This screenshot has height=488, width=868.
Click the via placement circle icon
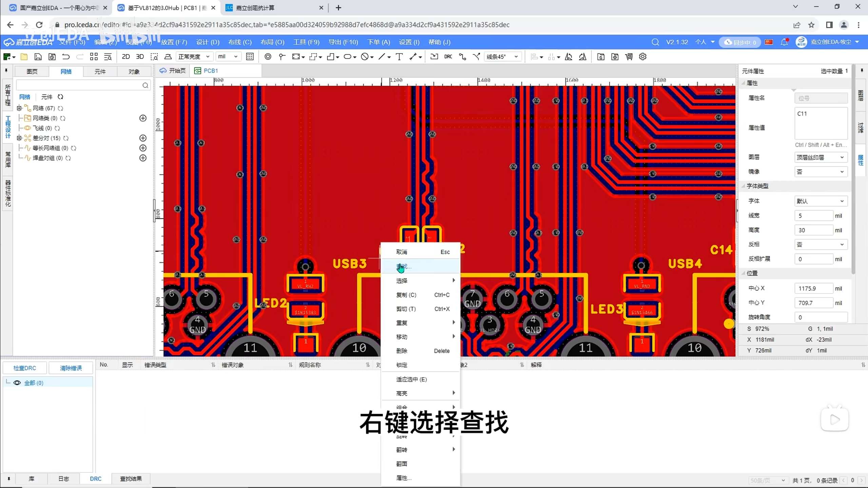268,57
